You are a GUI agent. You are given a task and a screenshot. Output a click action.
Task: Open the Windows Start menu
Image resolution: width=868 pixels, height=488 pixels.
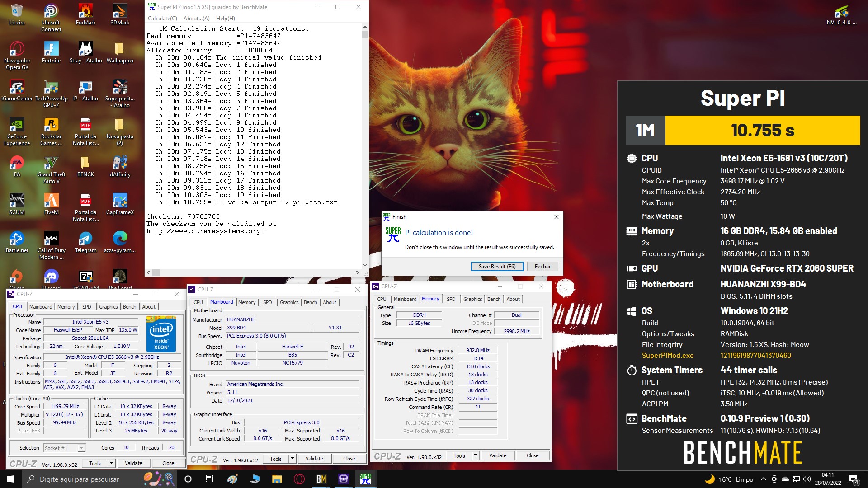pyautogui.click(x=11, y=479)
